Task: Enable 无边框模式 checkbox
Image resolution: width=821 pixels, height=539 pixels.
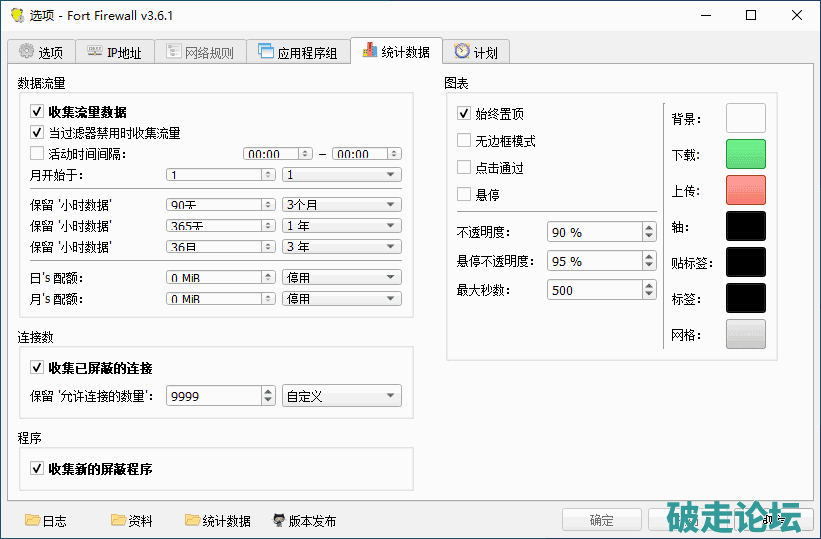Action: (x=464, y=141)
